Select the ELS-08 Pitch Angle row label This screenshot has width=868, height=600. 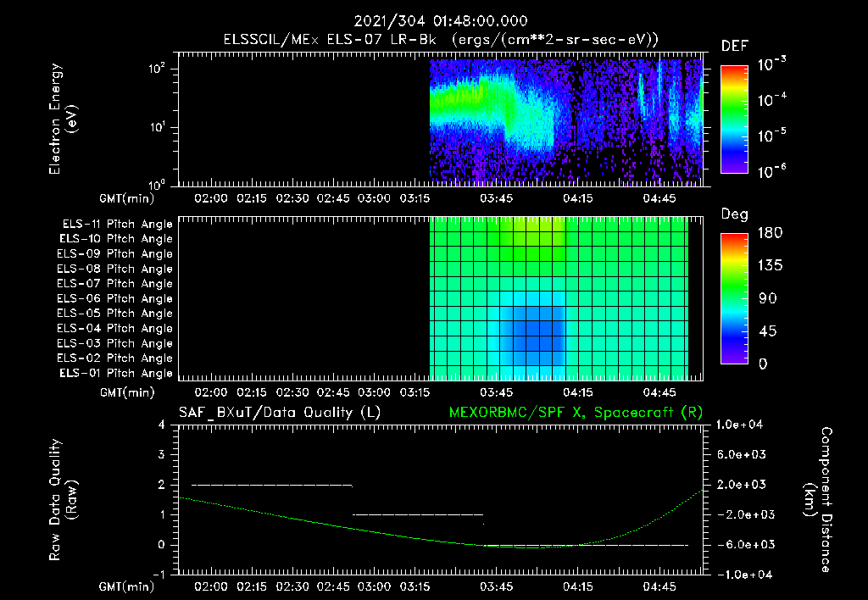(114, 269)
